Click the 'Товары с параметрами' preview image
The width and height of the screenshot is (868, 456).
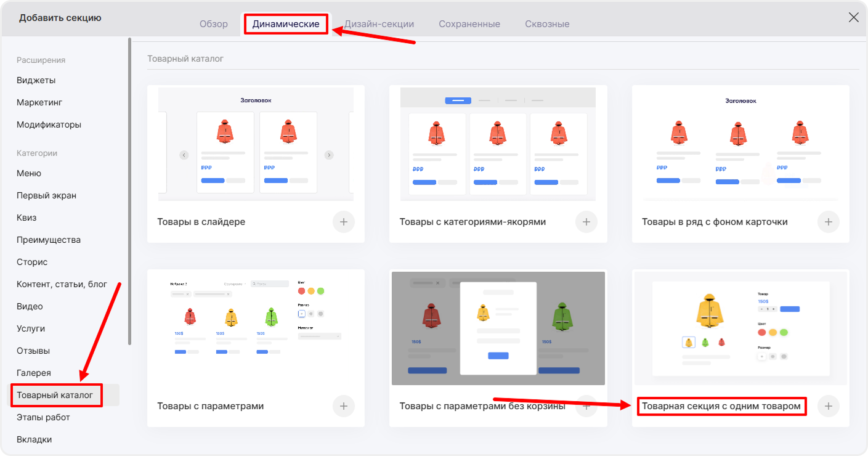(256, 327)
